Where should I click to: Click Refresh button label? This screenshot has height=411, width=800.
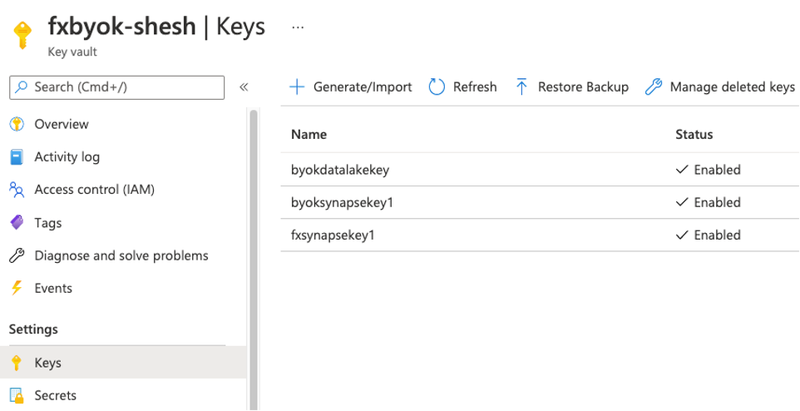click(475, 87)
